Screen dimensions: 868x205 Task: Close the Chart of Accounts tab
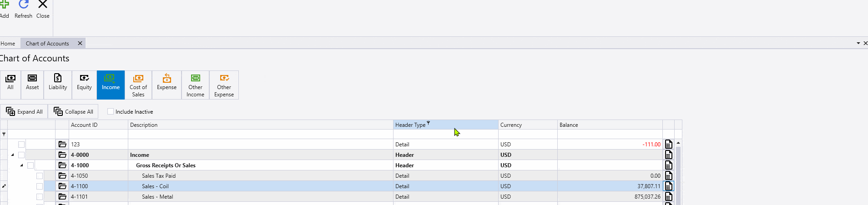point(80,43)
